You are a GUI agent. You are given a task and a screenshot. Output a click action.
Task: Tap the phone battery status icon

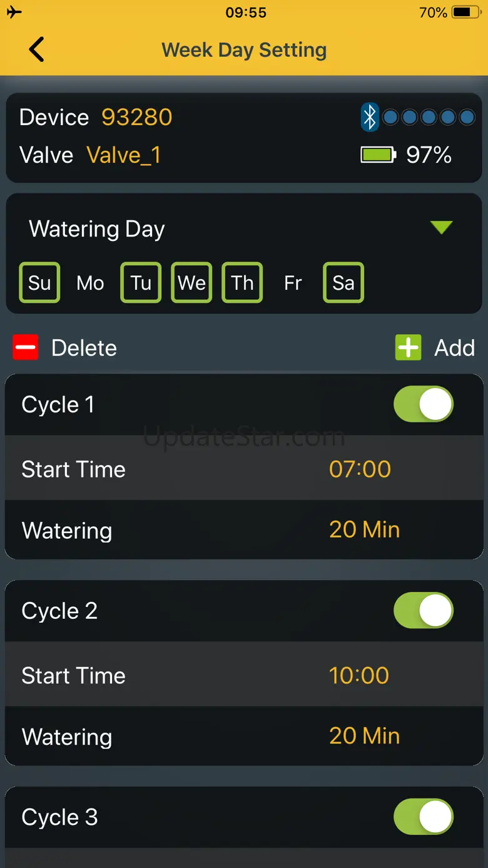coord(467,13)
